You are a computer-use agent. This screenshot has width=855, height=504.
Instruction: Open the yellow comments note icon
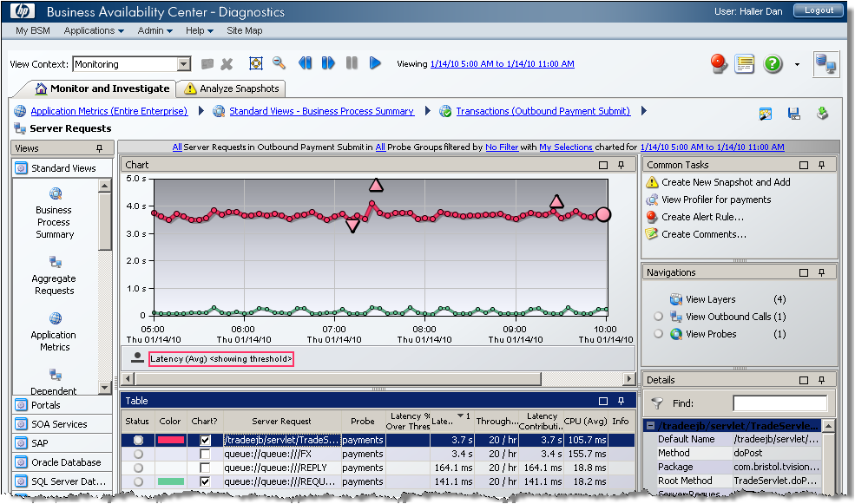pos(744,63)
